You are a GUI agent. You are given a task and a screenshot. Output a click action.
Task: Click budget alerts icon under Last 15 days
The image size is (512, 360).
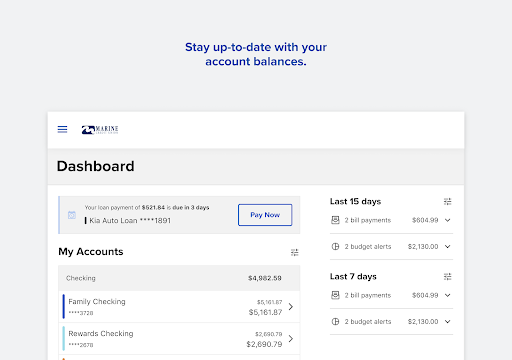click(x=335, y=246)
